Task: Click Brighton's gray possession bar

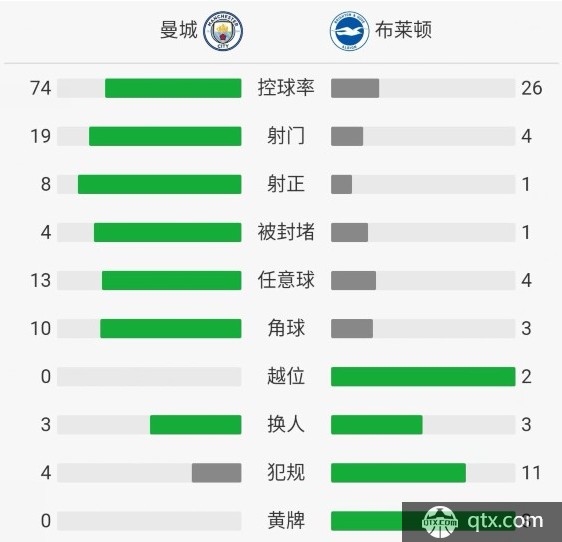Action: [355, 88]
